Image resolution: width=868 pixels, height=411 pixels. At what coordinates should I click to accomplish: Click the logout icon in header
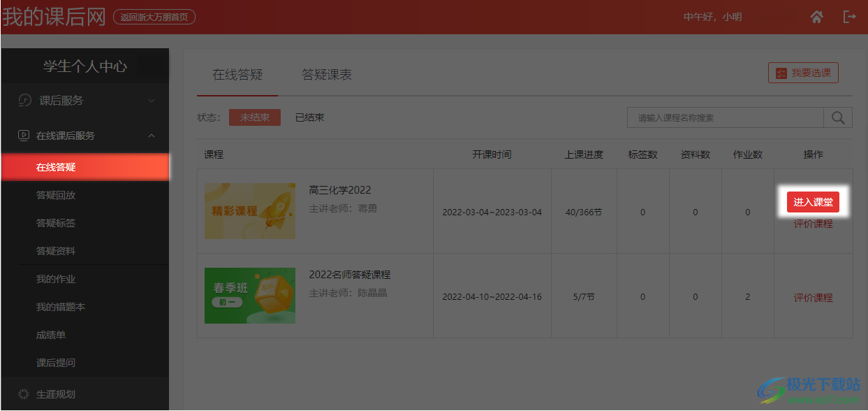(850, 17)
